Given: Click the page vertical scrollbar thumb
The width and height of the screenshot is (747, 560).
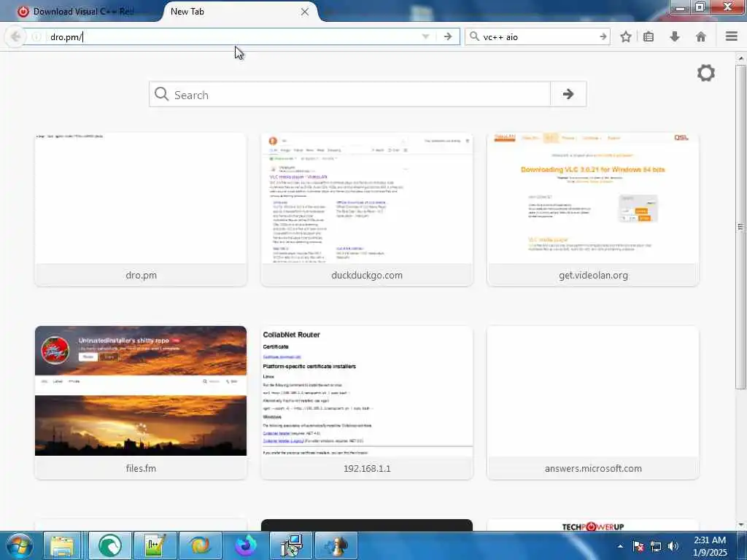Looking at the screenshot, I should pos(740,227).
